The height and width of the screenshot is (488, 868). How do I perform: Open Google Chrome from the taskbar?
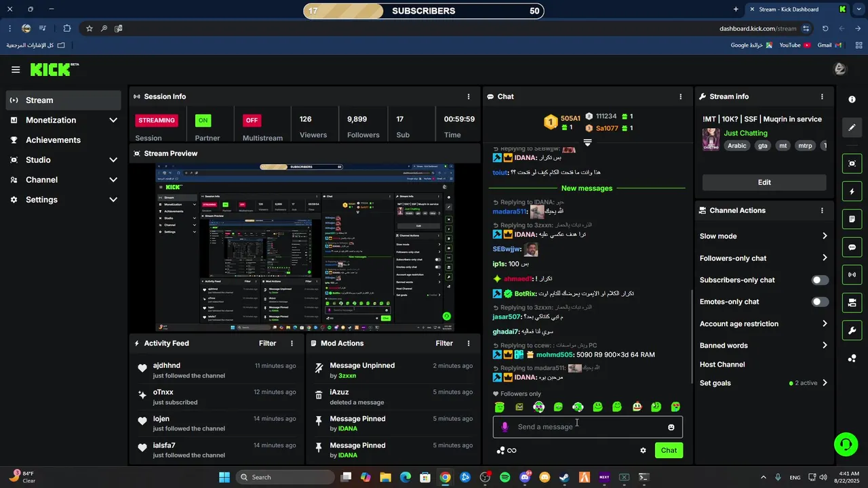(445, 477)
